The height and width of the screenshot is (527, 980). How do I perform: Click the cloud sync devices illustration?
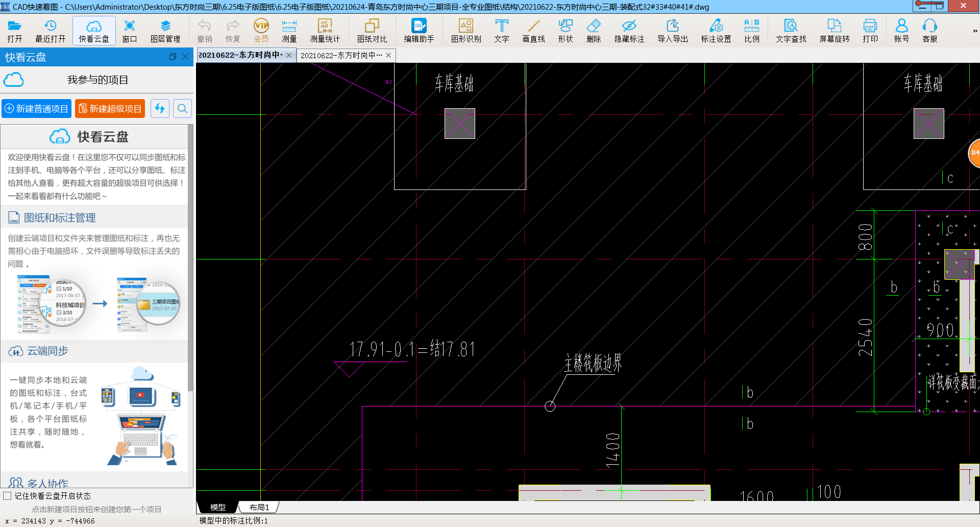141,416
